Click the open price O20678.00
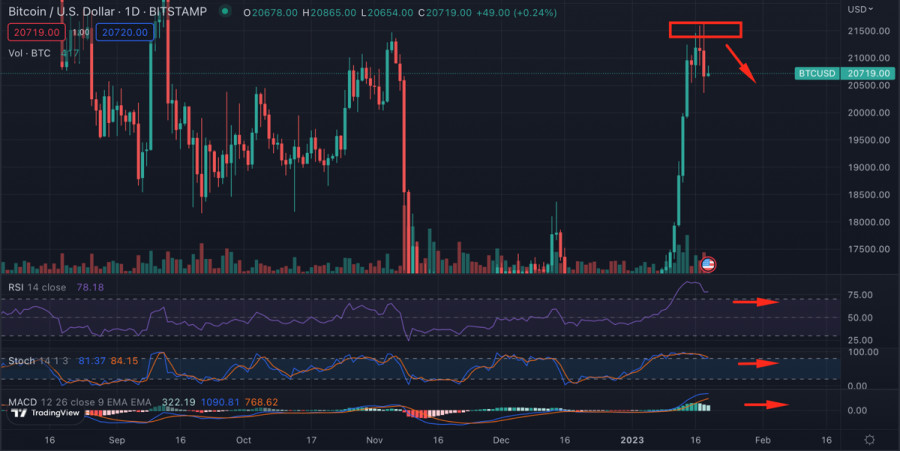900x451 pixels. click(x=270, y=13)
